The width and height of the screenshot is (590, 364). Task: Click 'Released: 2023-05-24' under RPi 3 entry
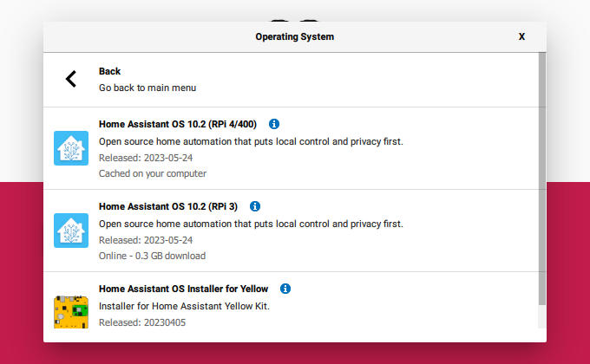(146, 240)
